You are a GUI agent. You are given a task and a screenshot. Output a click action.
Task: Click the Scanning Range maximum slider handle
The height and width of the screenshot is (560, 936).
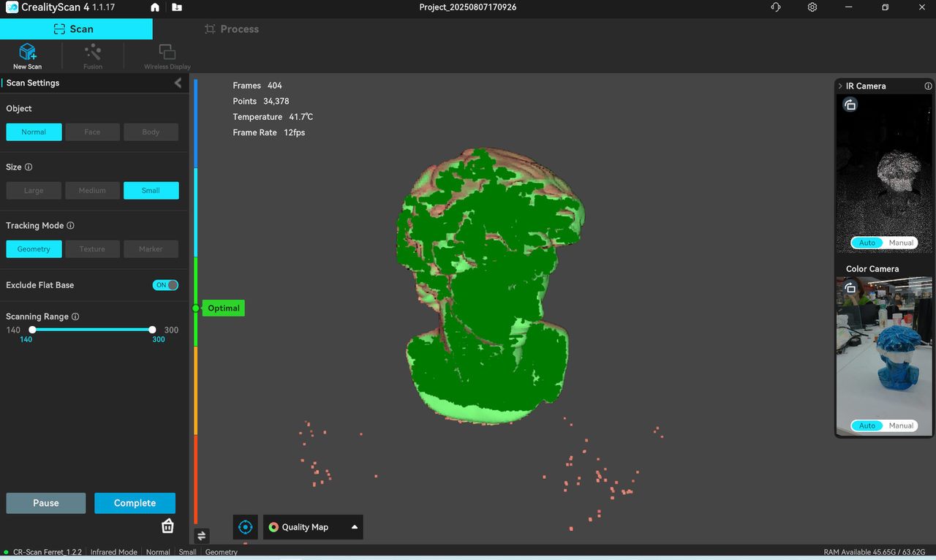point(152,330)
